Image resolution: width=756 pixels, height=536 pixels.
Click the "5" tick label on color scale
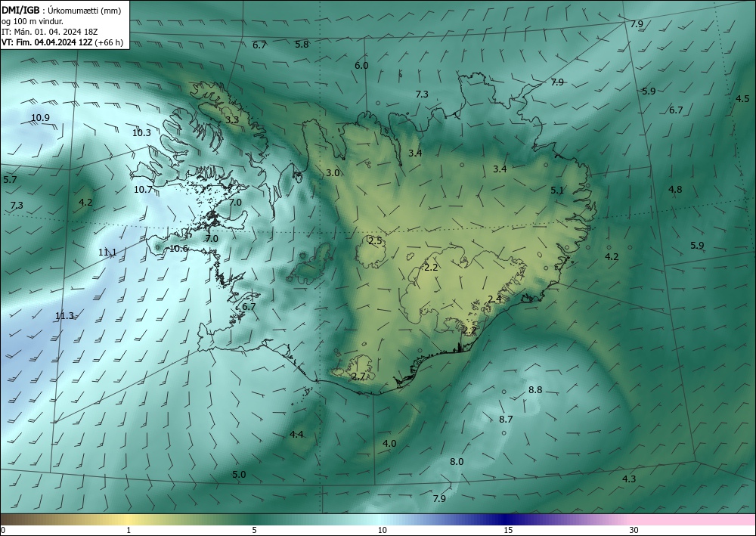click(254, 530)
